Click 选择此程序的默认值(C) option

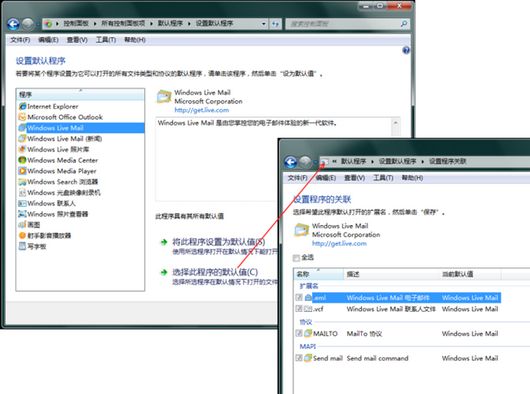(x=215, y=272)
